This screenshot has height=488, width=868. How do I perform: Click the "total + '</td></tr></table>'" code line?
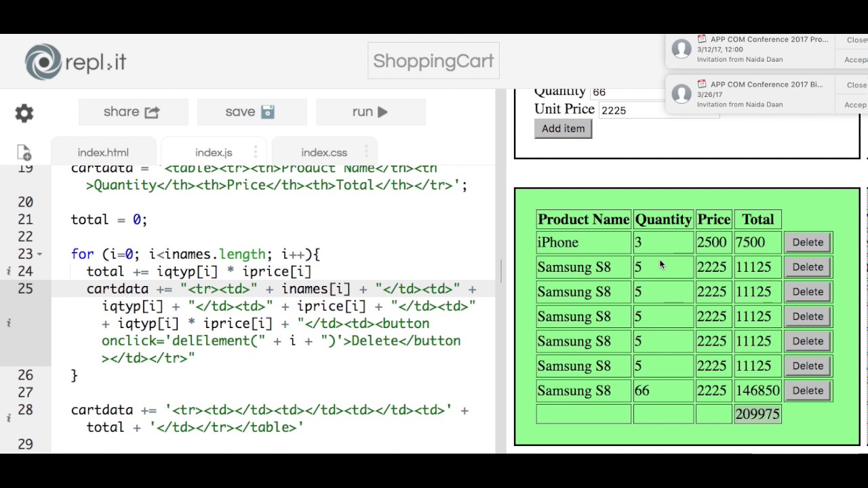click(195, 427)
